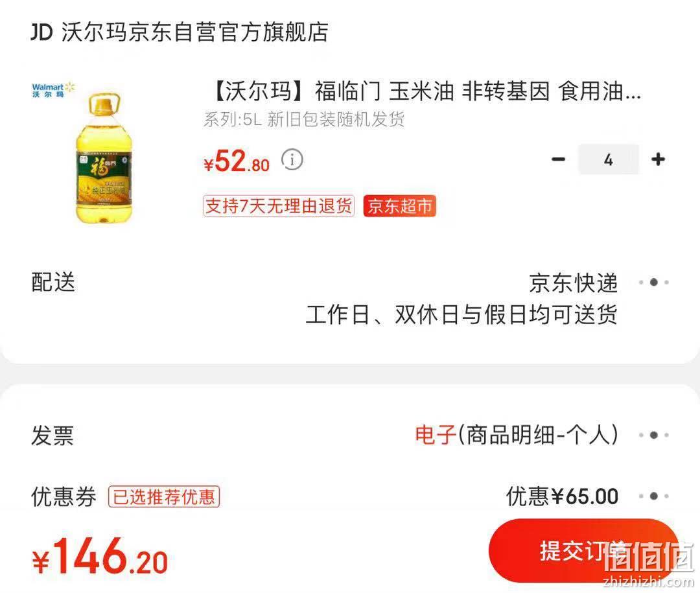700x593 pixels.
Task: Tap the 电子(商品明细-个人) invoice text
Action: click(x=517, y=435)
